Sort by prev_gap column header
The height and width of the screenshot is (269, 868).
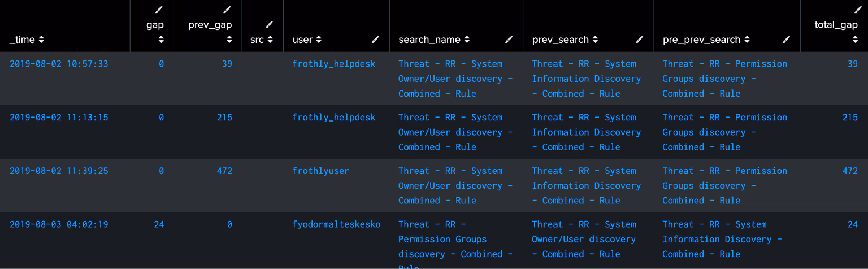(229, 40)
